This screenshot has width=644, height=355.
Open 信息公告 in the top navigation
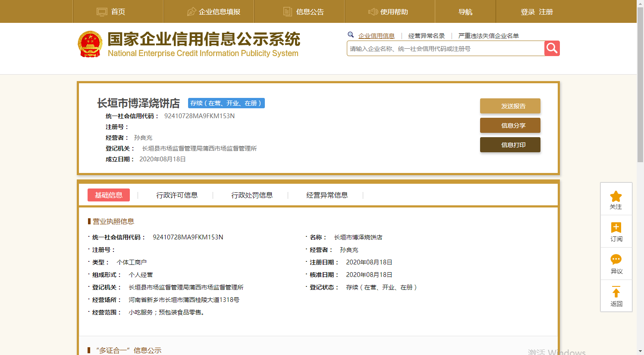pos(310,12)
